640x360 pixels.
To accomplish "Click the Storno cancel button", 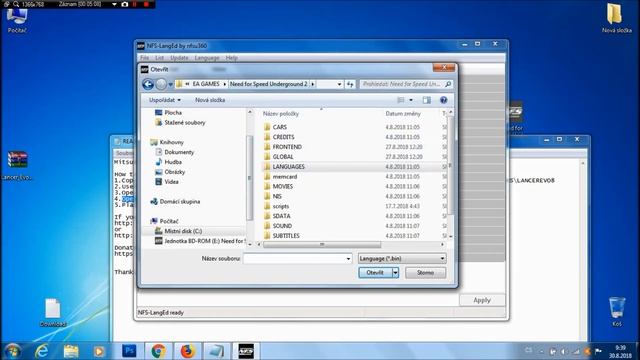I will pyautogui.click(x=425, y=273).
